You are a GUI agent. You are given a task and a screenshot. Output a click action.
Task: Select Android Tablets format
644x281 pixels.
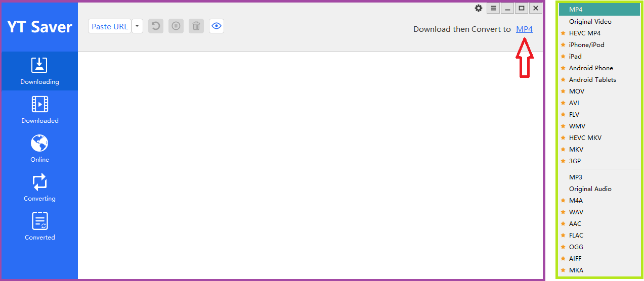pyautogui.click(x=599, y=80)
